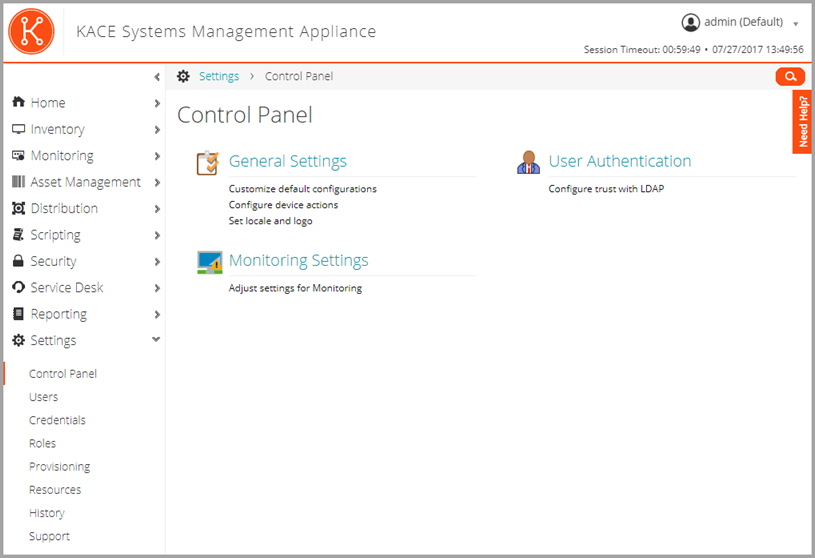Click the Settings gear icon in breadcrumb
The width and height of the screenshot is (815, 558).
click(x=183, y=77)
